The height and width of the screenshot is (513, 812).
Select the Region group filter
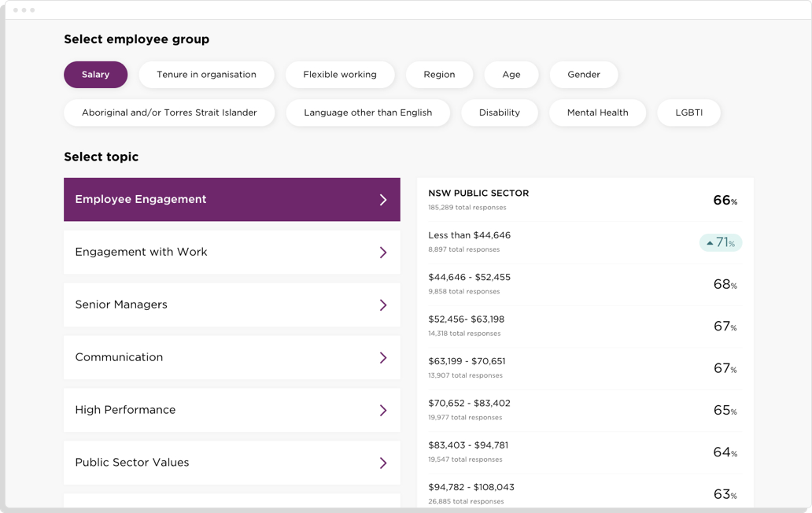(439, 75)
